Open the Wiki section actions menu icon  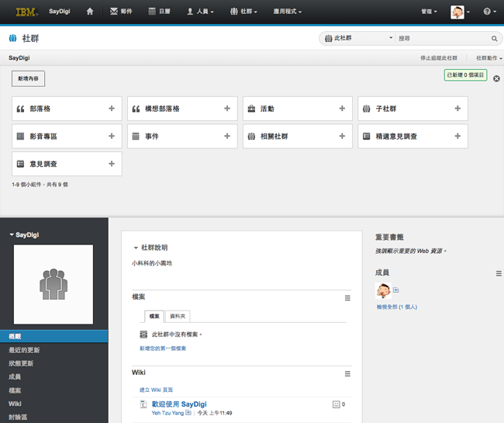(348, 374)
